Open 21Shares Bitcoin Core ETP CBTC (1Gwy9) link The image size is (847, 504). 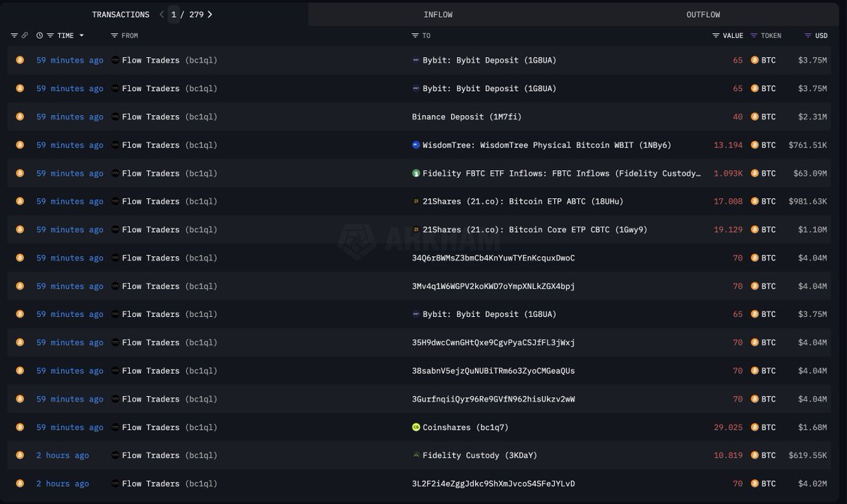click(x=535, y=229)
